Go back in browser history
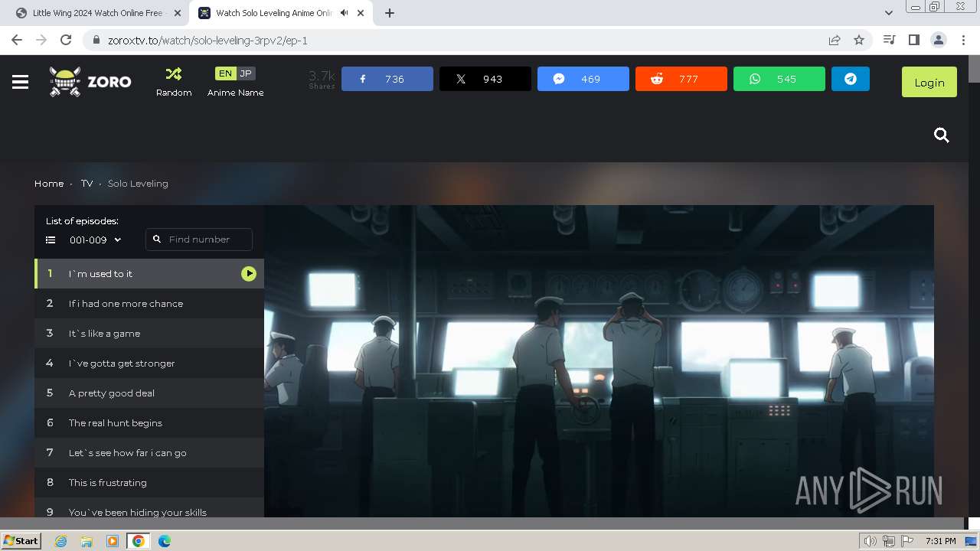The width and height of the screenshot is (980, 551). pos(17,40)
